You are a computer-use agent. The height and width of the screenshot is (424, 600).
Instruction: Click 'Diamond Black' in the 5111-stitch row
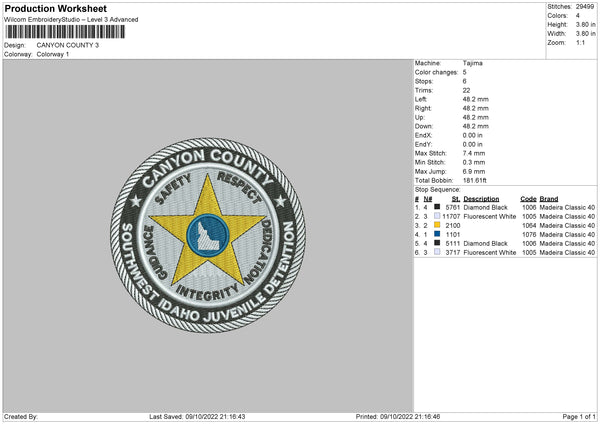(486, 243)
